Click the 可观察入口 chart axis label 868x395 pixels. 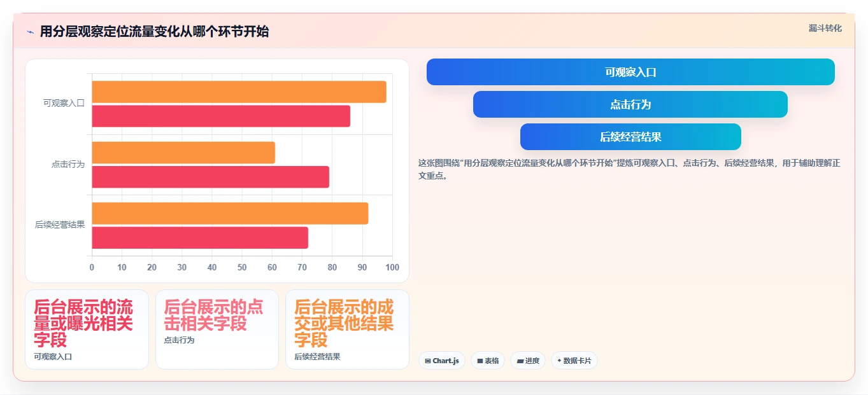64,103
